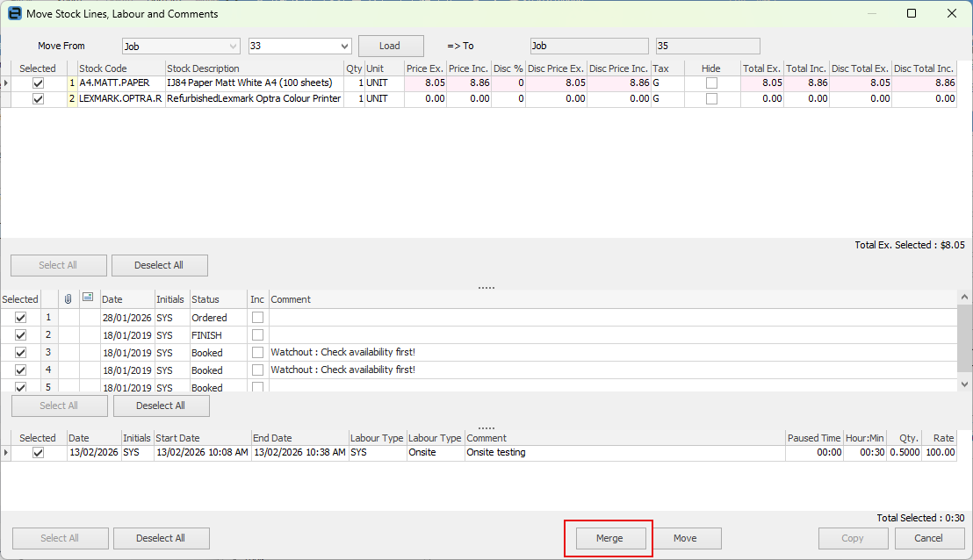This screenshot has height=560, width=973.
Task: Tick the Hide checkbox for LEXMARK.OPTRA.R
Action: 712,98
